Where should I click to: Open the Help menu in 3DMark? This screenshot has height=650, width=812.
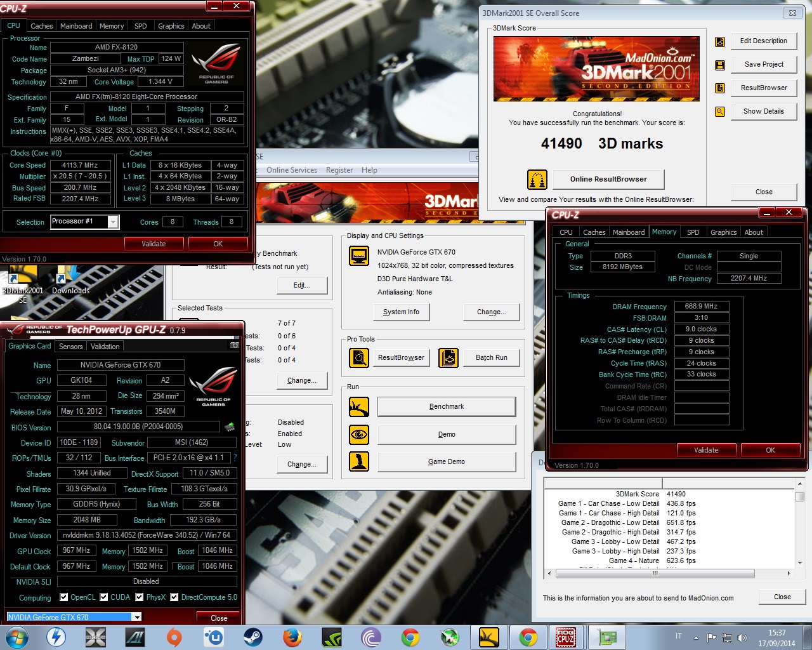coord(369,170)
